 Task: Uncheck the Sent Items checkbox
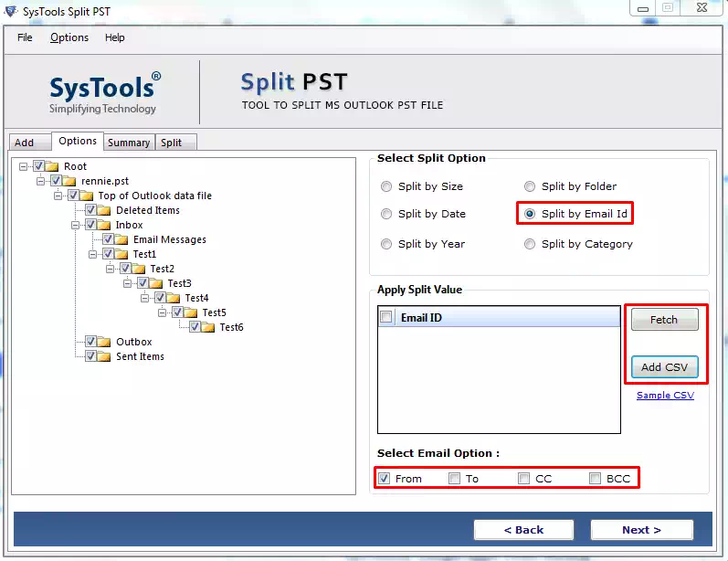(90, 355)
